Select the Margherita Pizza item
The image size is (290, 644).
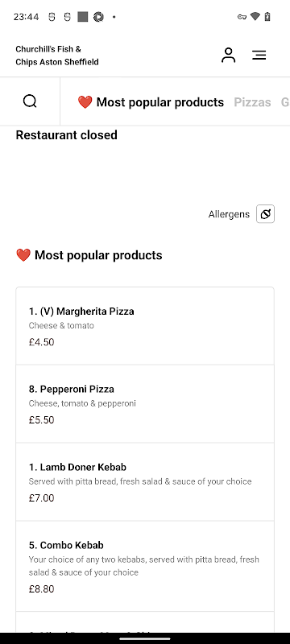tap(145, 326)
